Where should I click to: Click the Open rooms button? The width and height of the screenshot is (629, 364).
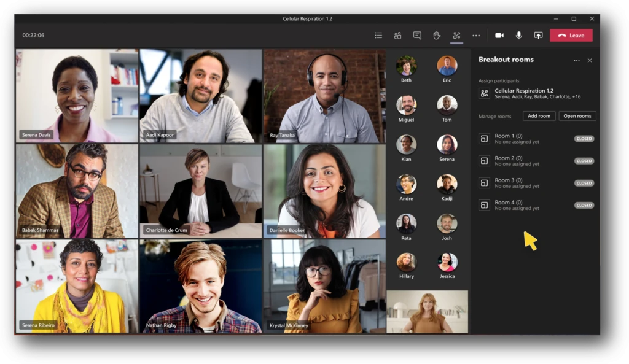click(x=577, y=115)
